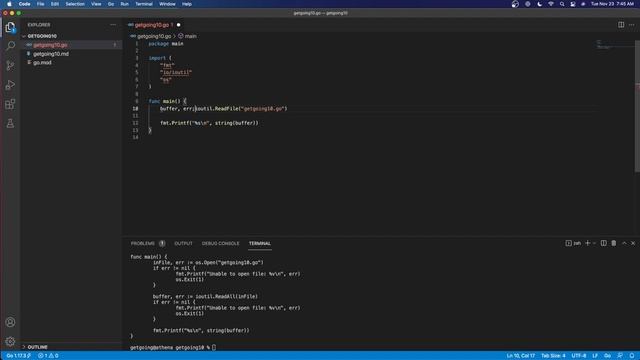Click the date and time in menu bar
This screenshot has height=360, width=640.
click(x=612, y=4)
